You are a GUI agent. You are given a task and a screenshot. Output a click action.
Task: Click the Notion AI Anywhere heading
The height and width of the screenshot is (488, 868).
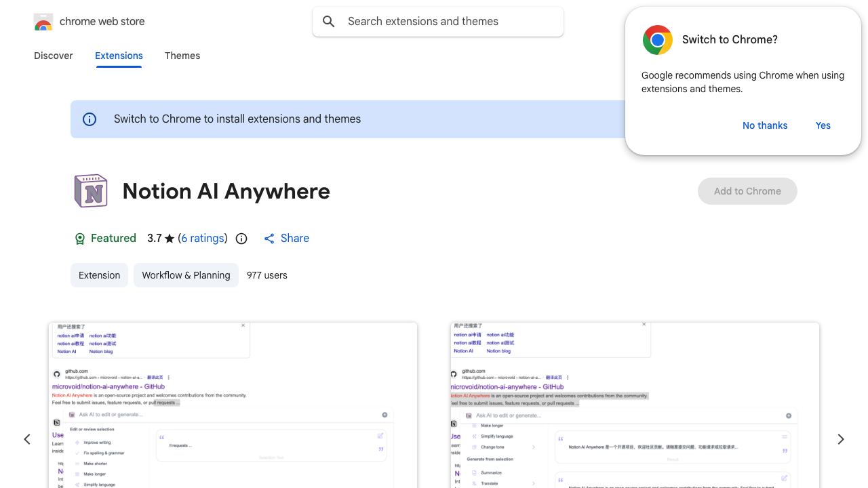(x=226, y=191)
